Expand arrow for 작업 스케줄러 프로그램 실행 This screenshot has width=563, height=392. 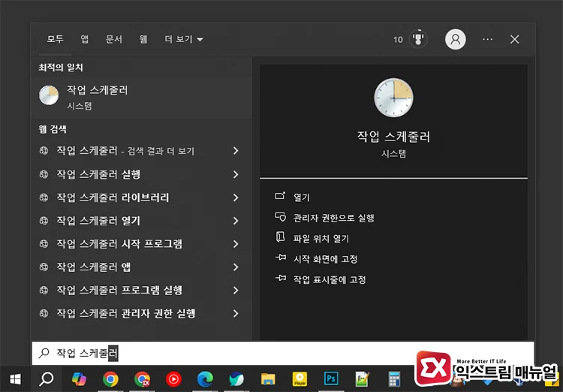point(236,291)
